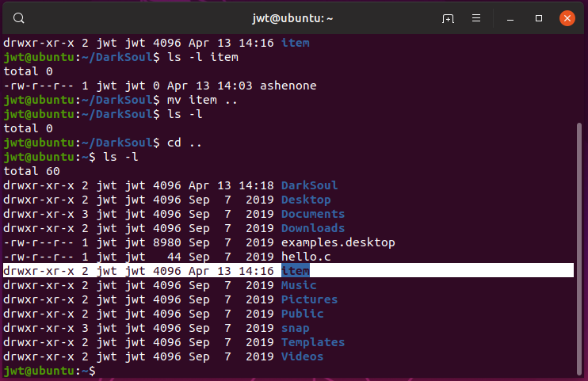The image size is (588, 381).
Task: Click the empty prompt at the bottom
Action: [49, 371]
